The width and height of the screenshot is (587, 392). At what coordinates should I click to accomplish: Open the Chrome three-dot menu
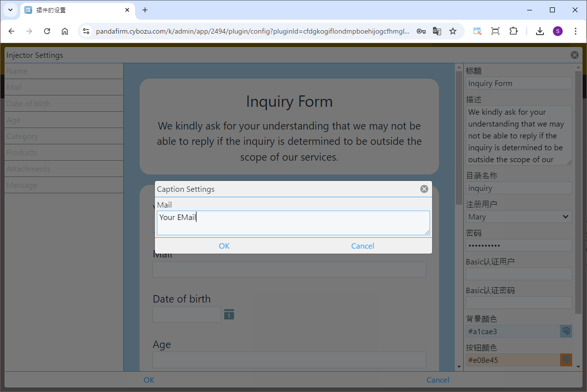pos(575,31)
